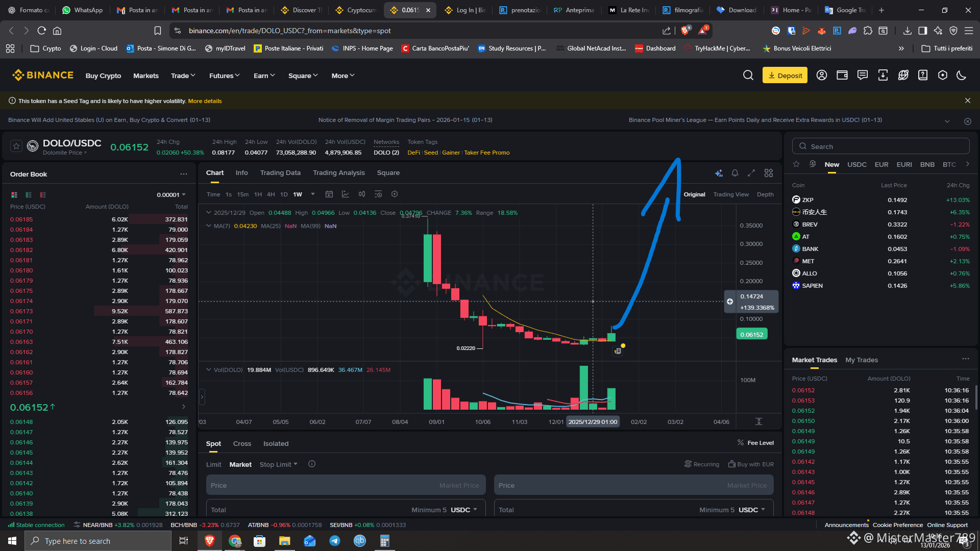Open the Binance search magnifier icon
980x551 pixels.
click(x=748, y=76)
